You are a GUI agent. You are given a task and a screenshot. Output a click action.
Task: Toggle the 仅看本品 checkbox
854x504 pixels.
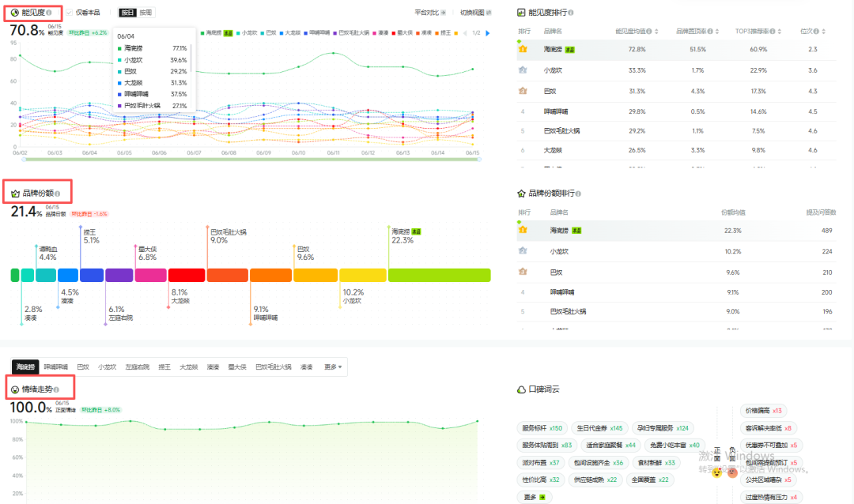69,13
